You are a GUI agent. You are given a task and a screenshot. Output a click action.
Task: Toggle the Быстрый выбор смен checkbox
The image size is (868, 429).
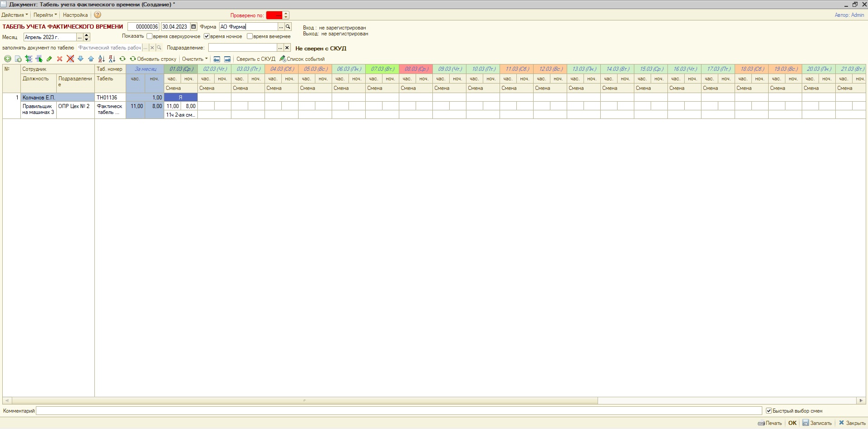click(x=769, y=411)
